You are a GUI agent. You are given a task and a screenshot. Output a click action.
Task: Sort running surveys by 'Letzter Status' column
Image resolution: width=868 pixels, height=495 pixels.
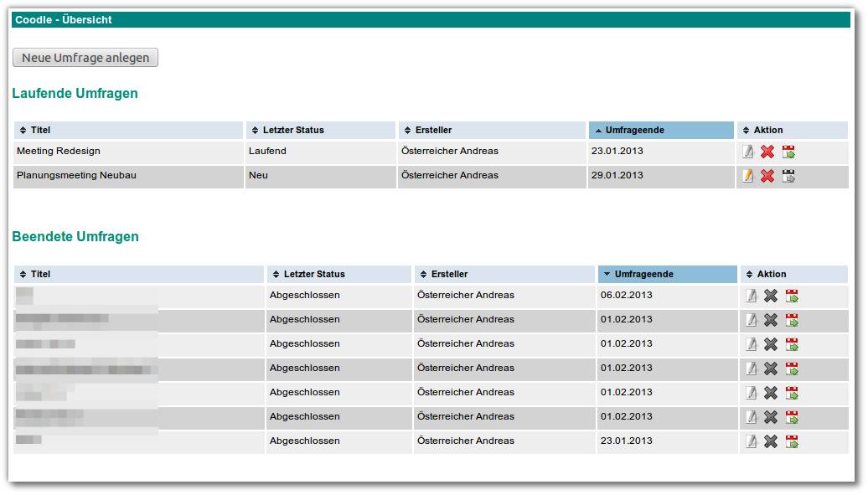pyautogui.click(x=293, y=130)
